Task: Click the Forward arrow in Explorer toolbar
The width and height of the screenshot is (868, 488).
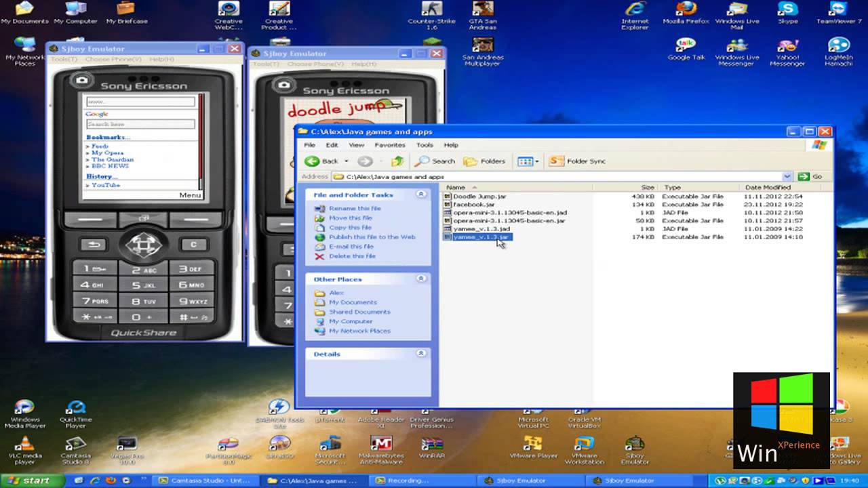Action: (x=364, y=161)
